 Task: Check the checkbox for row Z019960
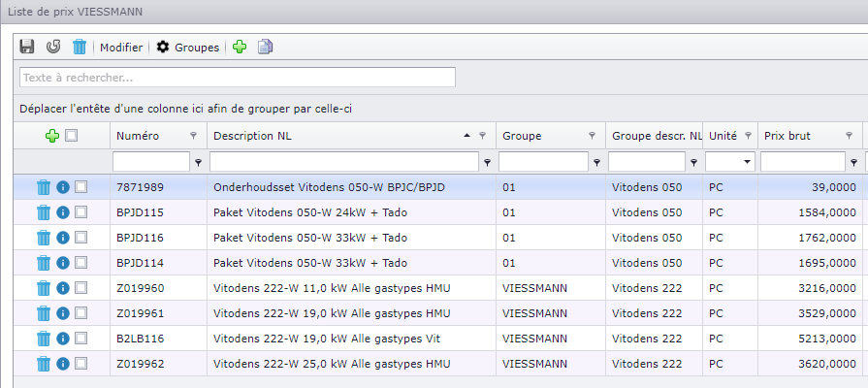pyautogui.click(x=80, y=288)
